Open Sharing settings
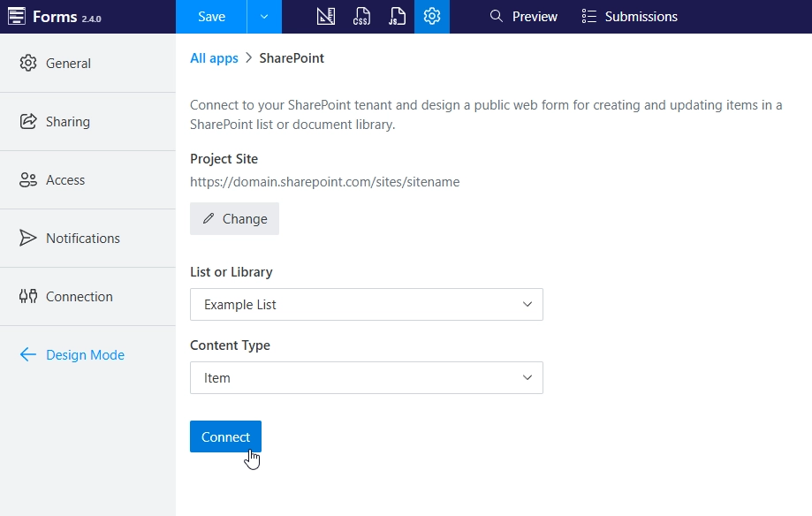Image resolution: width=812 pixels, height=516 pixels. (87, 122)
